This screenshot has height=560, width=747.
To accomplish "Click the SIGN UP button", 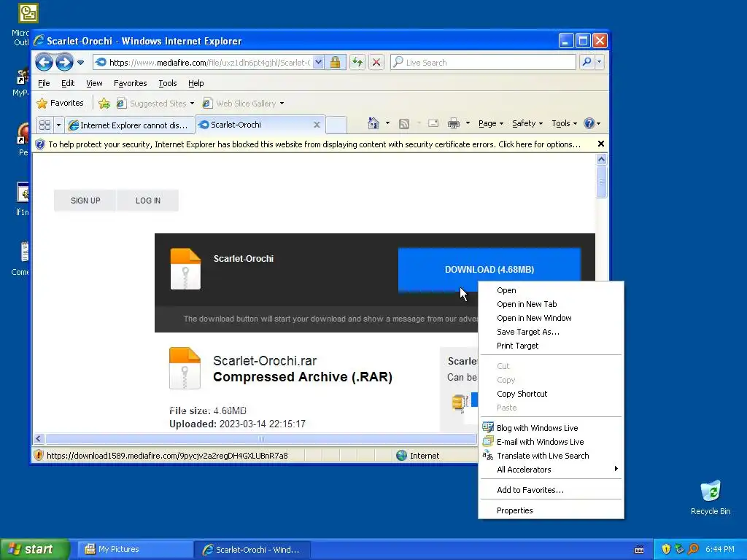I will [85, 201].
